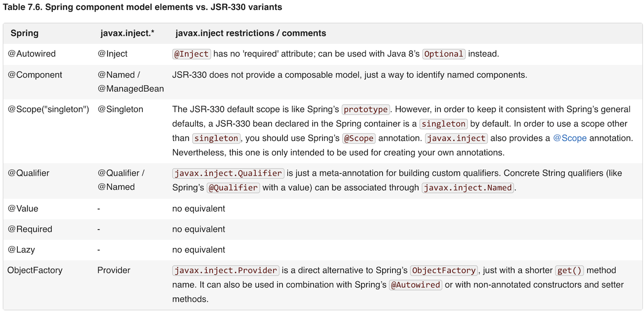Viewport: 644px width, 312px height.
Task: Select the @Scope("singleton") cell
Action: 48,109
